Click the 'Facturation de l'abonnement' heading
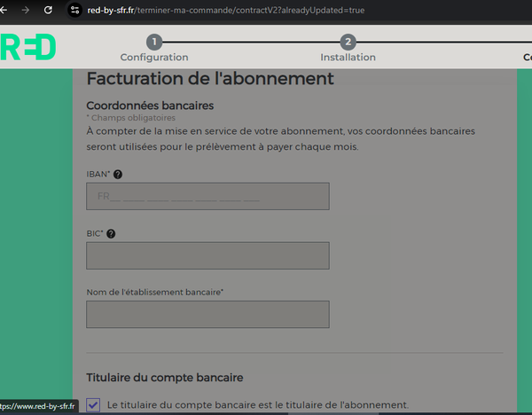 209,78
